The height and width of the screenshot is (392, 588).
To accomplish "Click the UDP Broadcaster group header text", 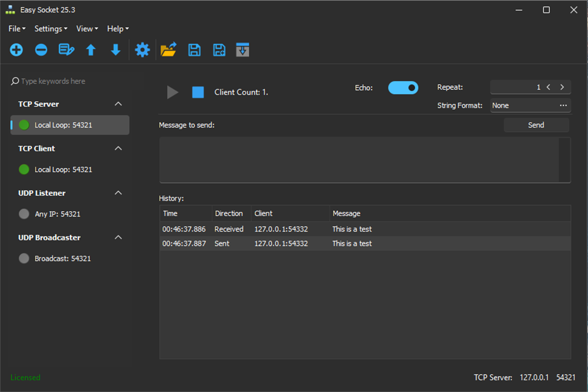I will point(50,237).
